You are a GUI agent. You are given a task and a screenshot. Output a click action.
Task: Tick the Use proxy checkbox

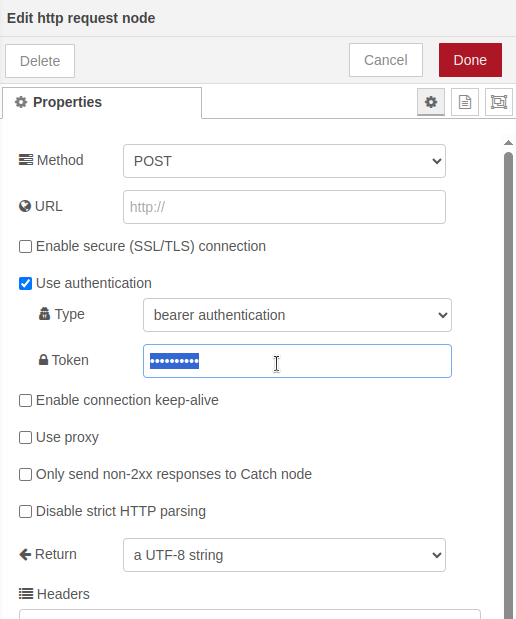coord(25,437)
